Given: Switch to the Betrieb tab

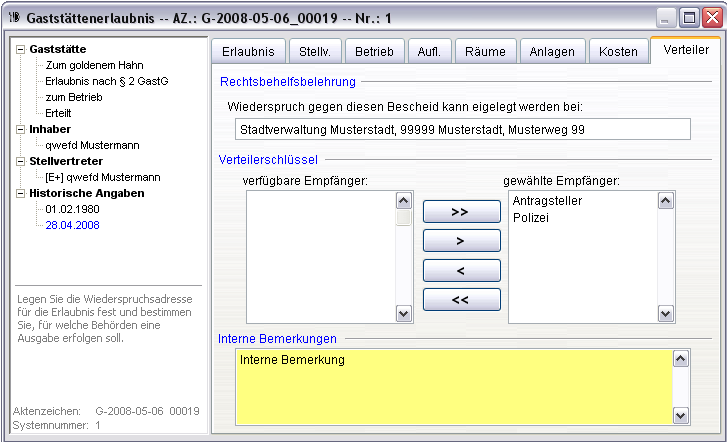Looking at the screenshot, I should [x=374, y=52].
